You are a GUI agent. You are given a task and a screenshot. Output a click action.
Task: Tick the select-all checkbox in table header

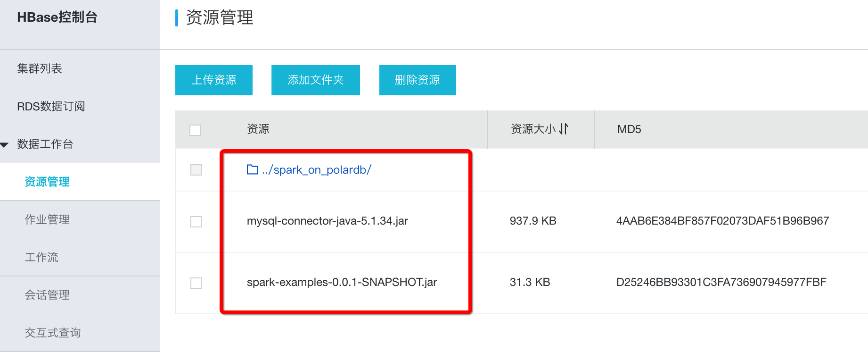(195, 130)
